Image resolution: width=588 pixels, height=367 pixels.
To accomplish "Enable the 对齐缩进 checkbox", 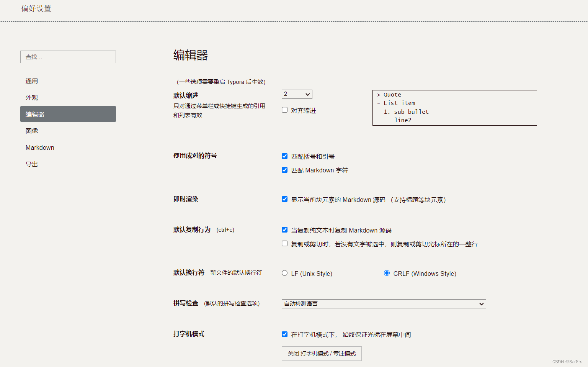I will [x=285, y=110].
